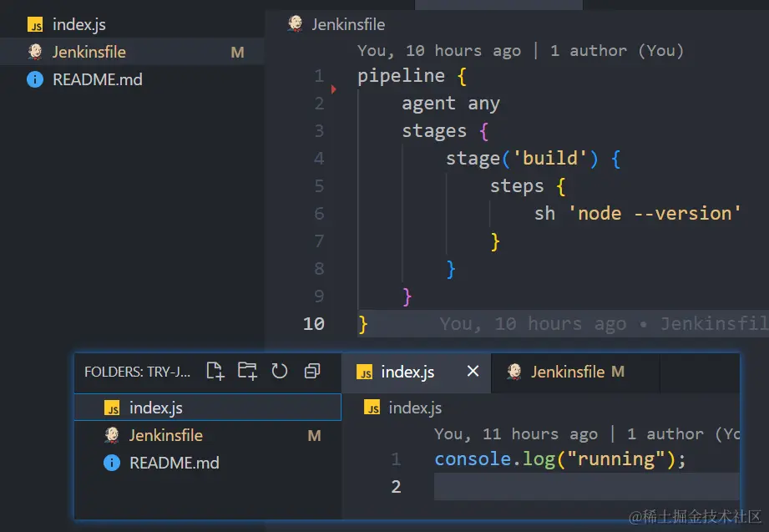The image size is (769, 532).
Task: Click the 'stages' keyword on line 3
Action: [x=434, y=131]
